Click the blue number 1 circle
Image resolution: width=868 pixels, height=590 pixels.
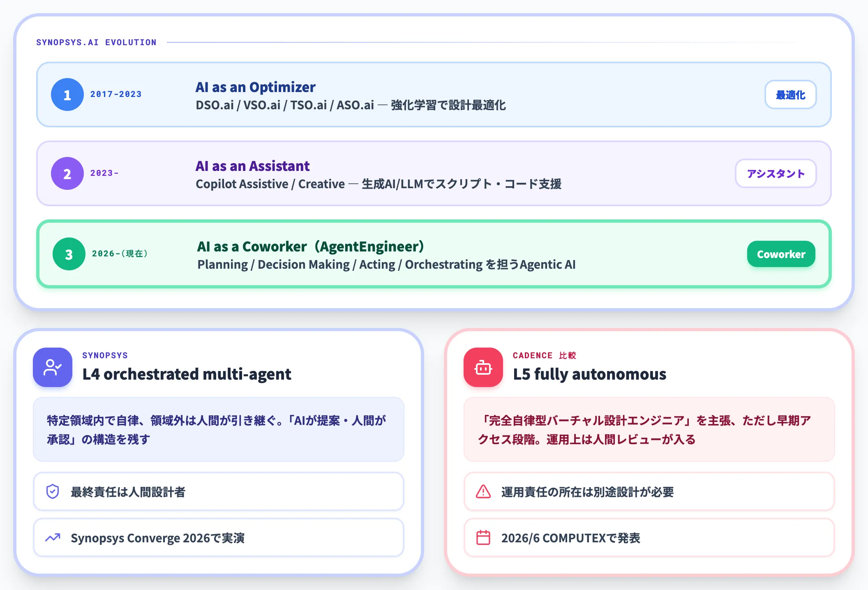click(x=67, y=94)
